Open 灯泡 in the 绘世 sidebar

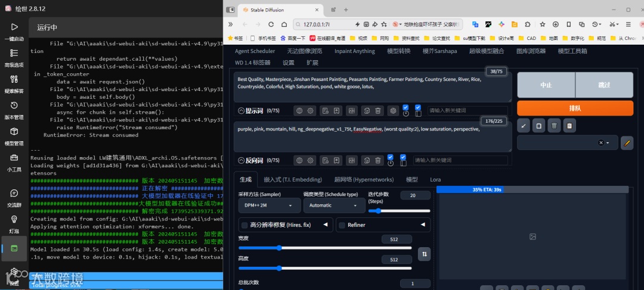pos(14,223)
